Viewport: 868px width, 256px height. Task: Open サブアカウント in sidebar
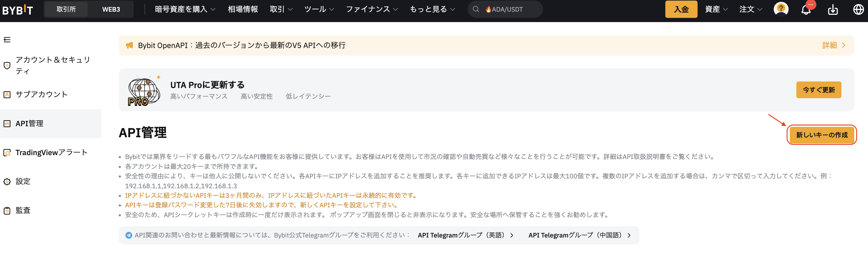click(50, 95)
